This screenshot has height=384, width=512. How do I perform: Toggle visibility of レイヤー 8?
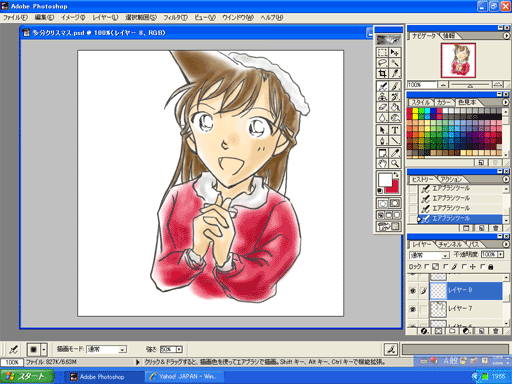[x=413, y=291]
